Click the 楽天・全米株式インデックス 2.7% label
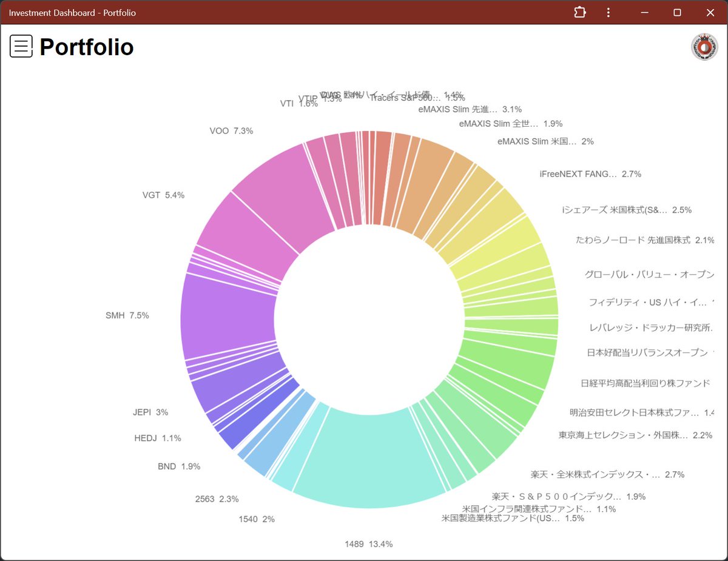 coord(607,474)
